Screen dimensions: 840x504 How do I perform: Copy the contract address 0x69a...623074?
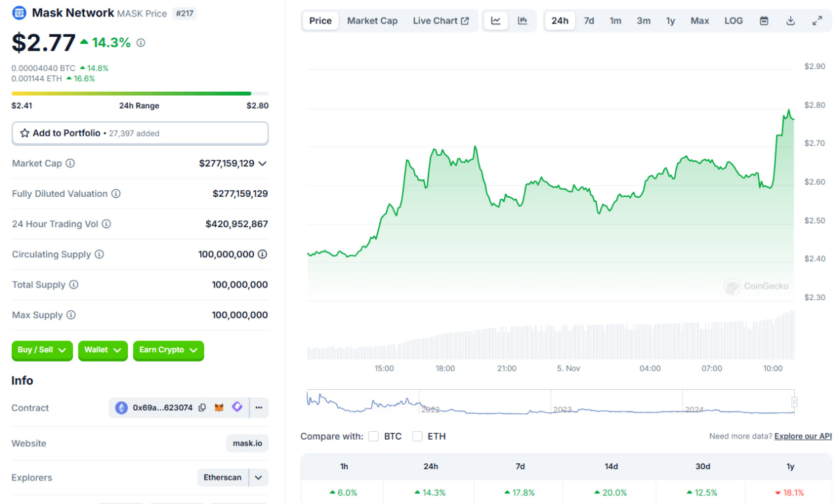click(x=202, y=408)
